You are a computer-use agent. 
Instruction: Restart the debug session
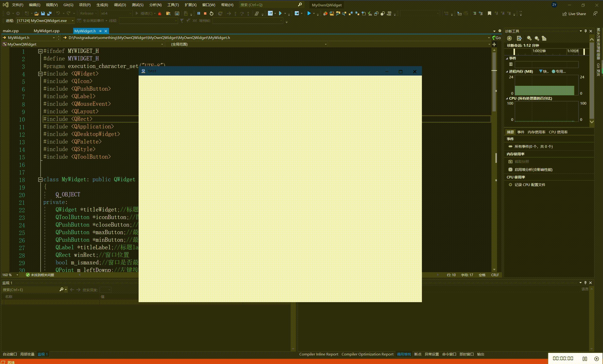212,13
